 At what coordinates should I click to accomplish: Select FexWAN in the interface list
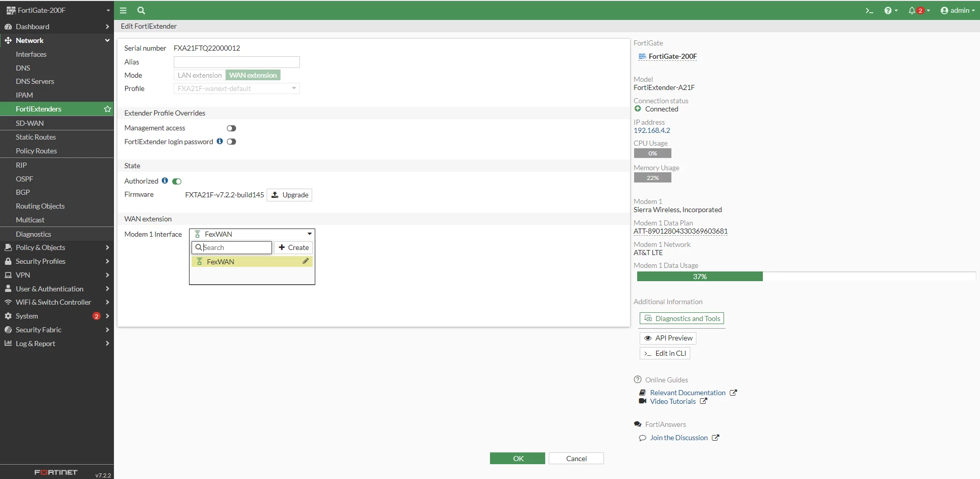tap(252, 261)
